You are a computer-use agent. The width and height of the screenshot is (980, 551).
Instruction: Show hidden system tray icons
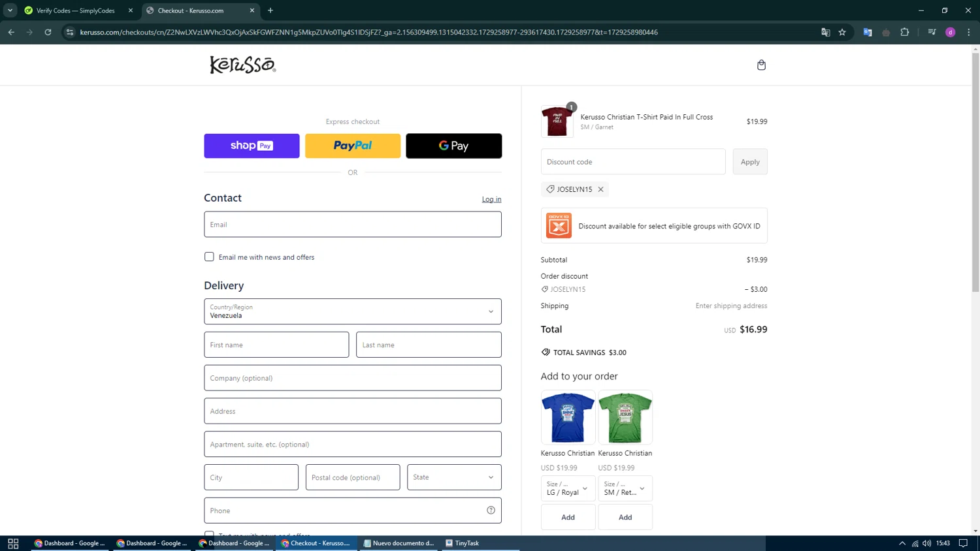[902, 543]
